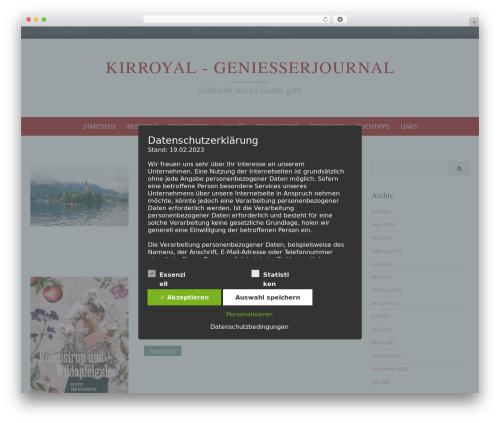Click the Auswahl speichern button
The image size is (500, 423).
click(268, 297)
